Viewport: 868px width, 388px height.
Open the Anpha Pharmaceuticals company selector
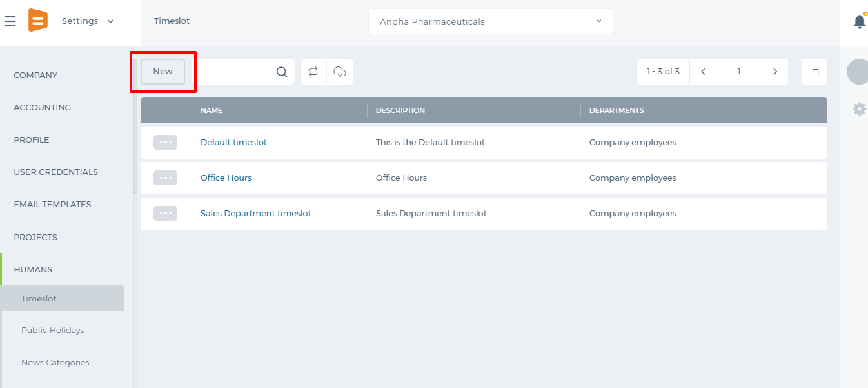pos(490,21)
